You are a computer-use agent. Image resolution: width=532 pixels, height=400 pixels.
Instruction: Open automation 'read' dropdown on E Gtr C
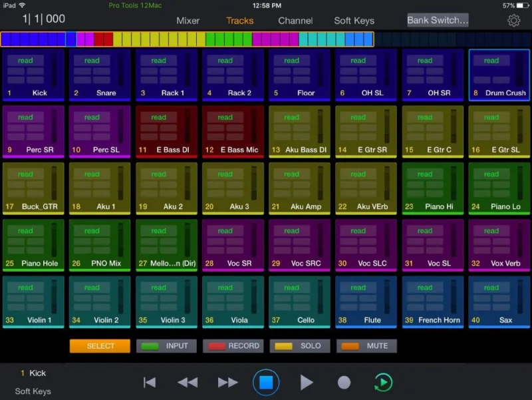point(425,117)
